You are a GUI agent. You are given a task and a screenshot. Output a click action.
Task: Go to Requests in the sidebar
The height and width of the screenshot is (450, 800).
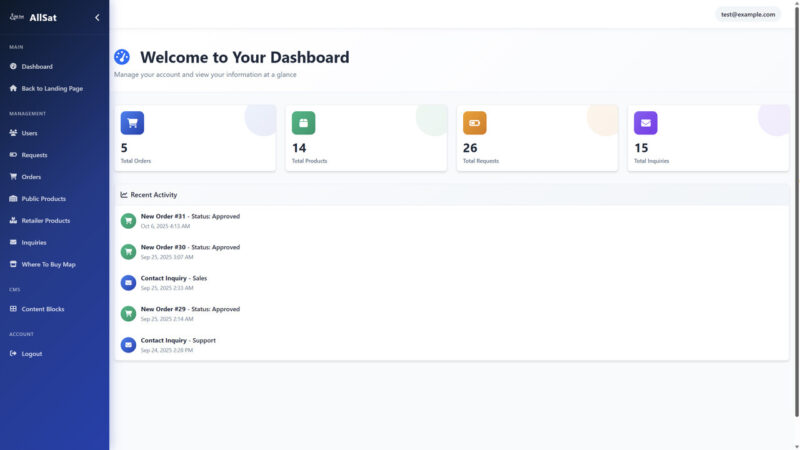[34, 155]
